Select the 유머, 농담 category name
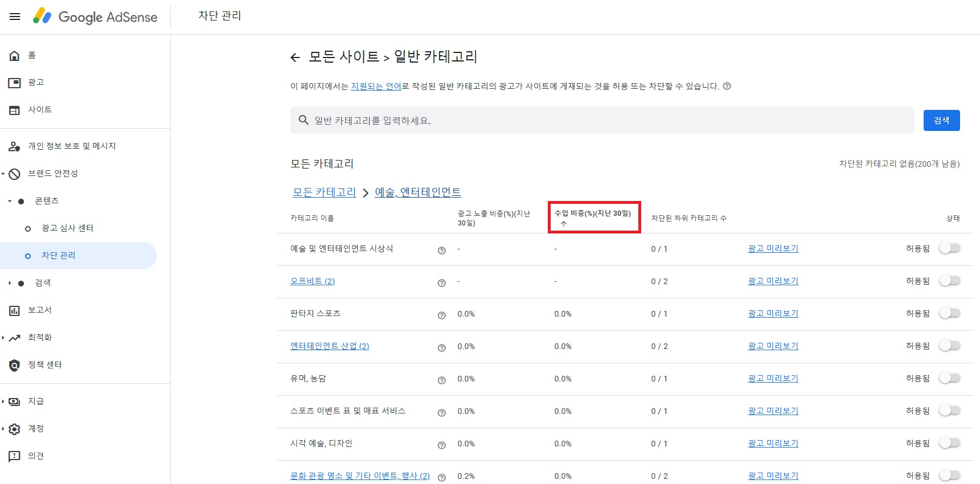980x484 pixels. [308, 379]
